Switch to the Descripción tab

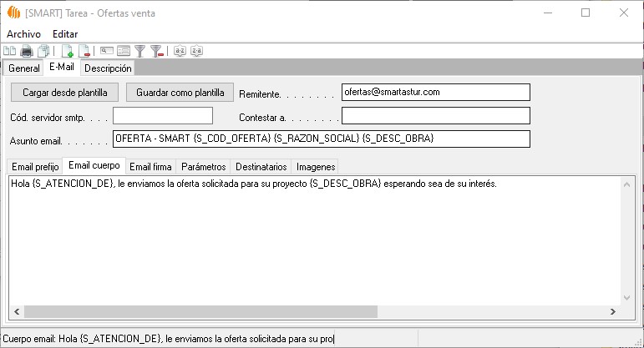point(108,68)
